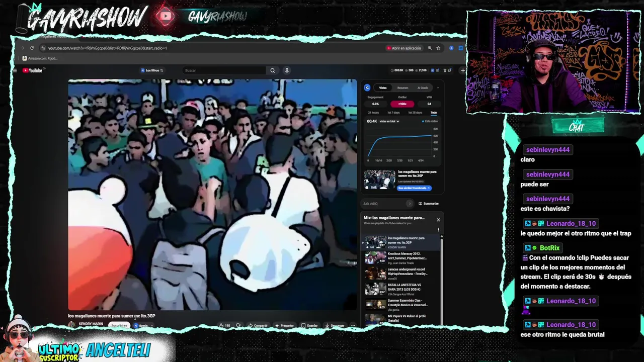Image resolution: width=644 pixels, height=362 pixels.
Task: Play BATALLA ANESTECIA VS GARA 2013
Action: 401,290
